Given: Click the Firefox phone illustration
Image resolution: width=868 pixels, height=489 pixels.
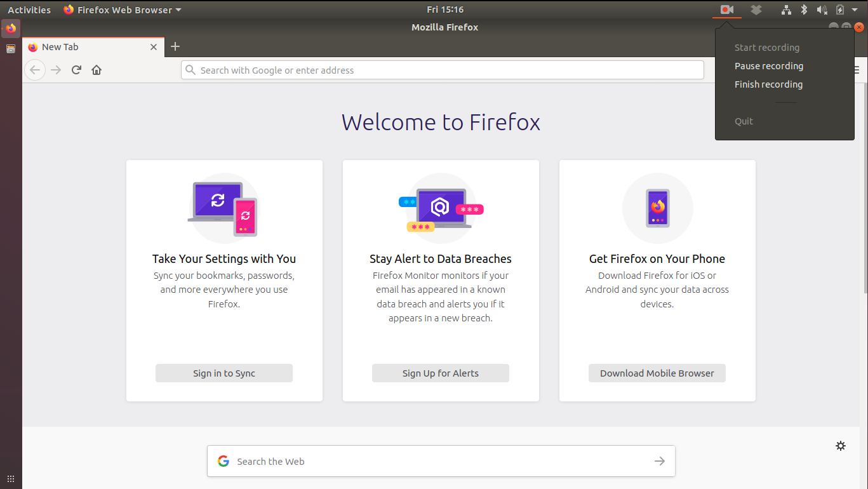Looking at the screenshot, I should coord(657,208).
